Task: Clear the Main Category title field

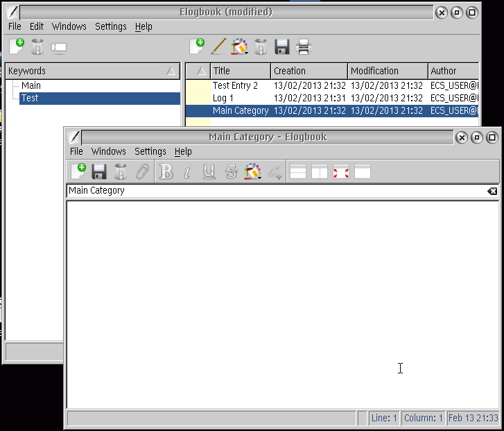Action: tap(492, 191)
